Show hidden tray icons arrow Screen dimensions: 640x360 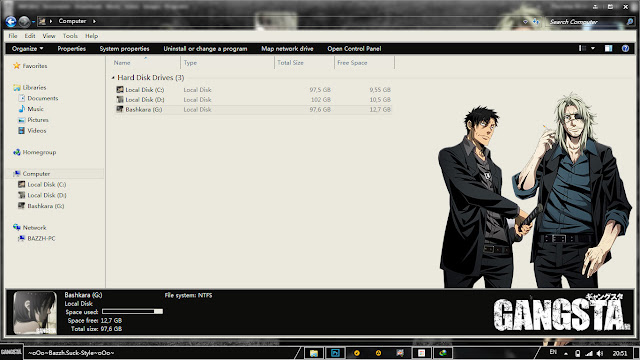tap(566, 353)
